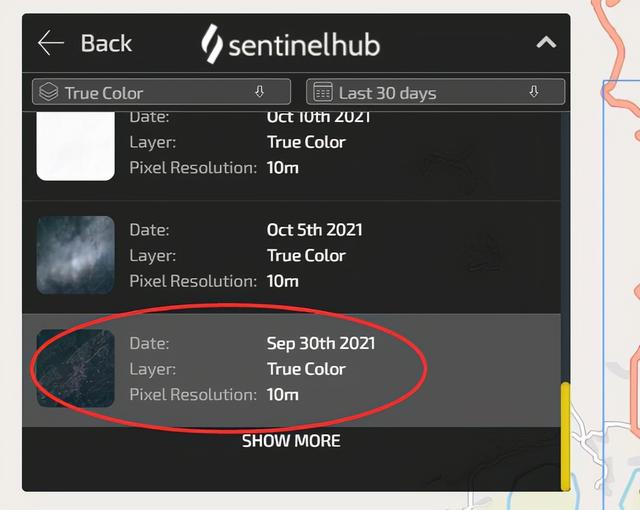Select the Oct 5th 2021 cloudy thumbnail
The image size is (640, 510).
pyautogui.click(x=76, y=255)
